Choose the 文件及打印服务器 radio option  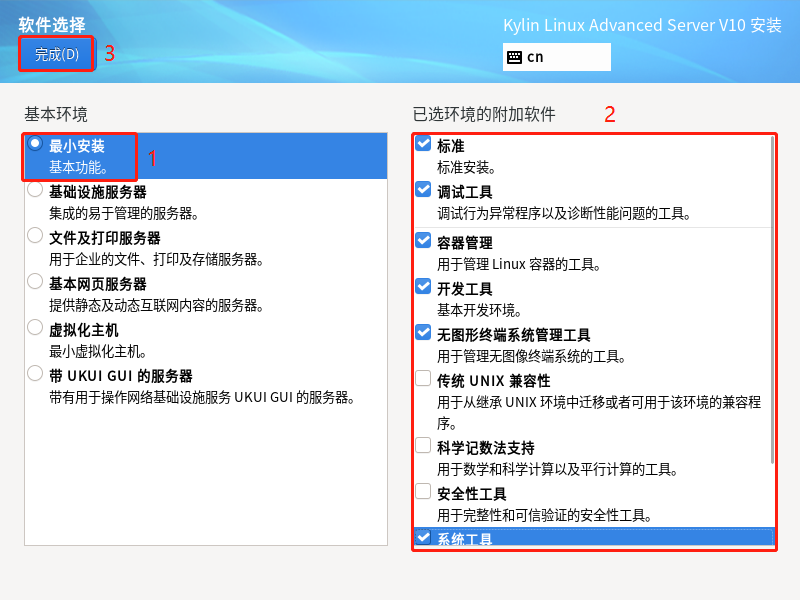click(x=35, y=236)
